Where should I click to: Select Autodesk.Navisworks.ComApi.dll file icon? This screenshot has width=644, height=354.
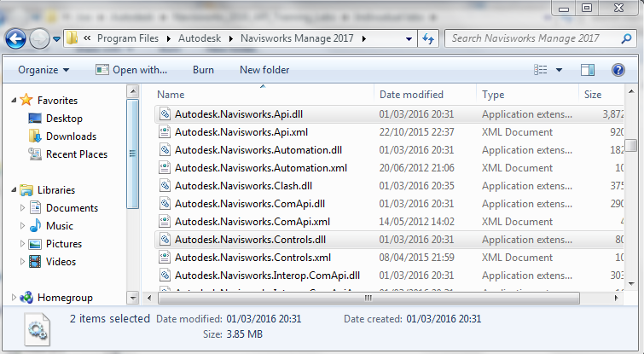(x=165, y=203)
